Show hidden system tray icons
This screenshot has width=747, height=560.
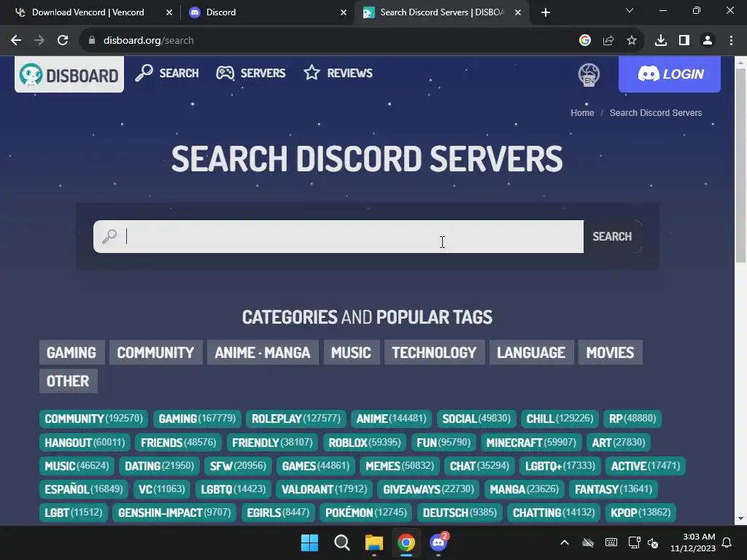565,542
